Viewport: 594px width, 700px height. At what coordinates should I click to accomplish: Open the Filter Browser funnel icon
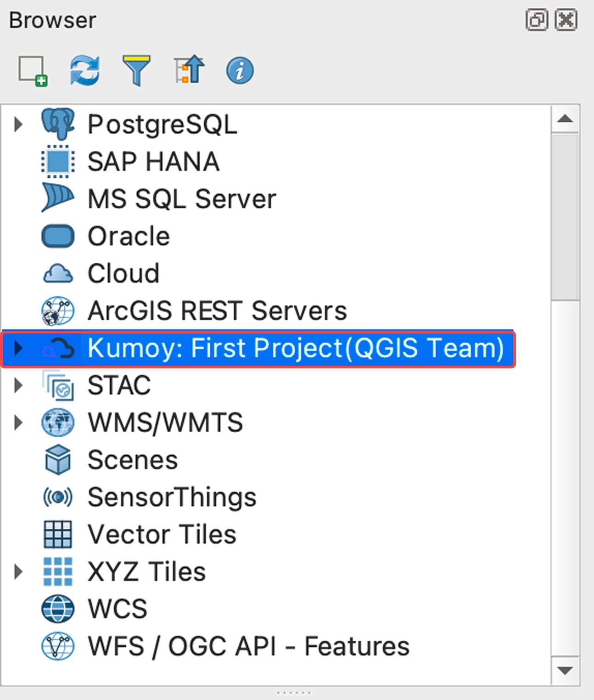[x=136, y=70]
